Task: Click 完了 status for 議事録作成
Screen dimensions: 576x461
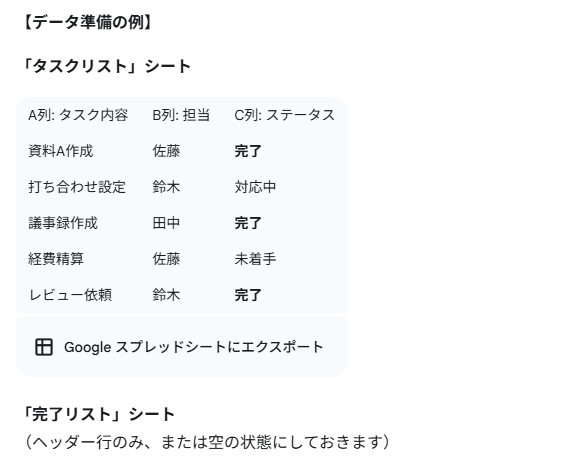Action: (x=248, y=223)
